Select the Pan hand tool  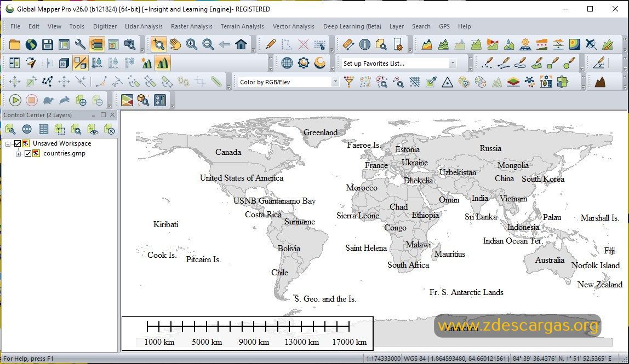(175, 44)
